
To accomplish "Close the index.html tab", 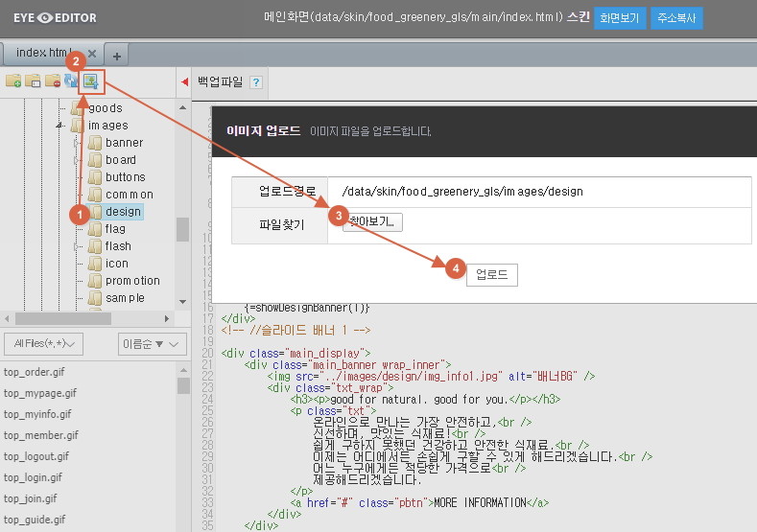I will click(x=92, y=54).
